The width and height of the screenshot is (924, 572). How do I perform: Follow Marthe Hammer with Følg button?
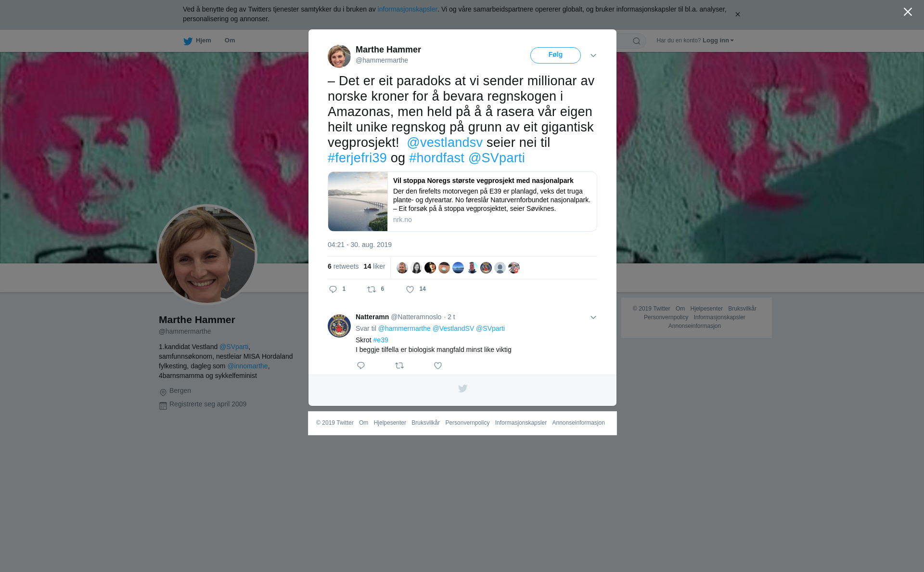555,55
